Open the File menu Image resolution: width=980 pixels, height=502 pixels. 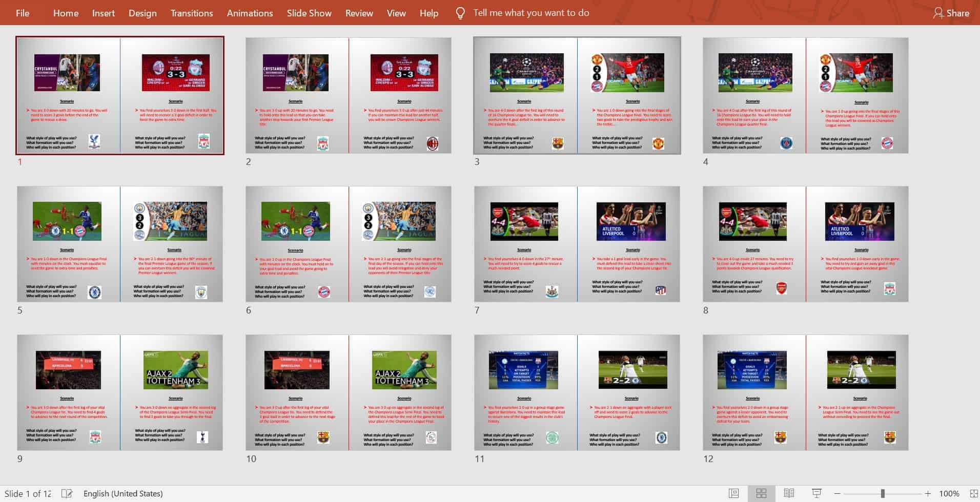[x=23, y=13]
